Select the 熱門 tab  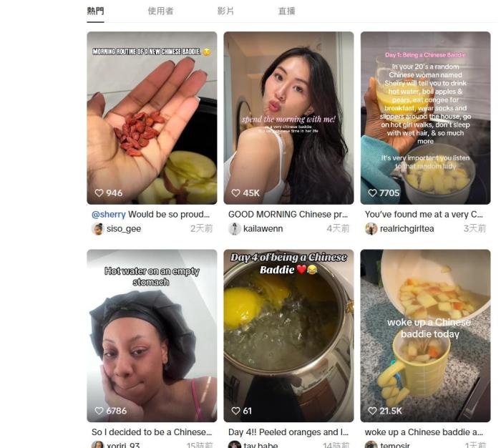95,11
